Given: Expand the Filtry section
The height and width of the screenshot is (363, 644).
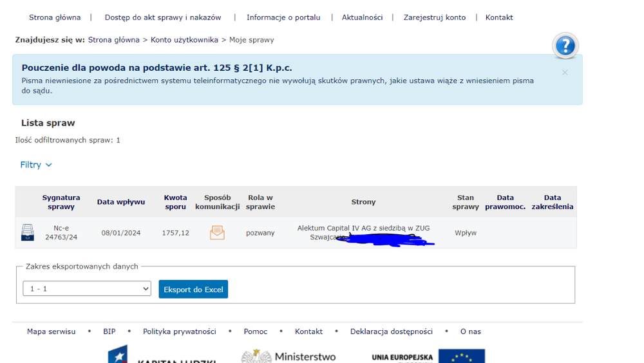Looking at the screenshot, I should tap(36, 165).
